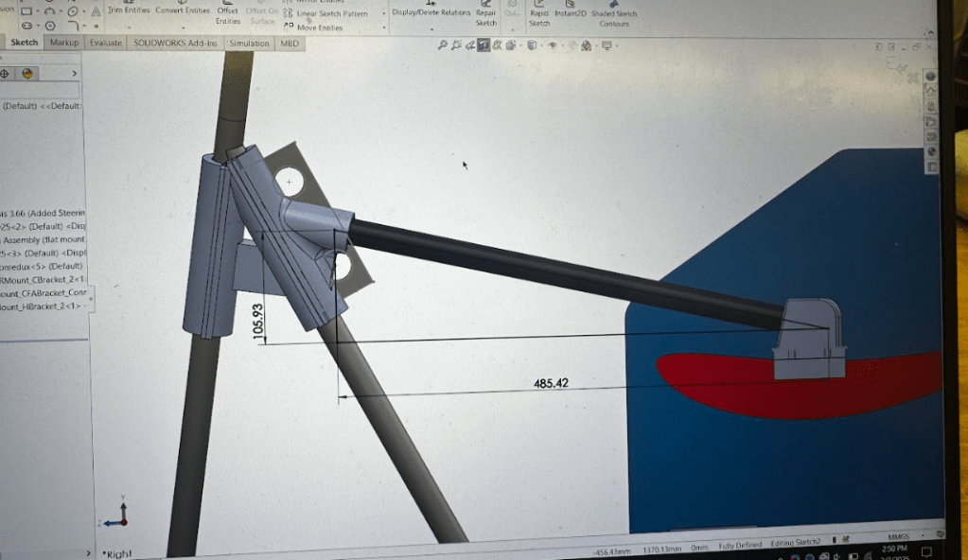Expand the Convert Entities dropdown arrow
This screenshot has width=968, height=560.
point(182,26)
